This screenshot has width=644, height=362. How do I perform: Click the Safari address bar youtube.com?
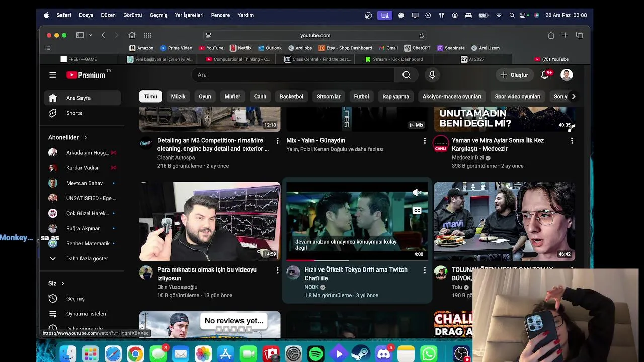[315, 35]
